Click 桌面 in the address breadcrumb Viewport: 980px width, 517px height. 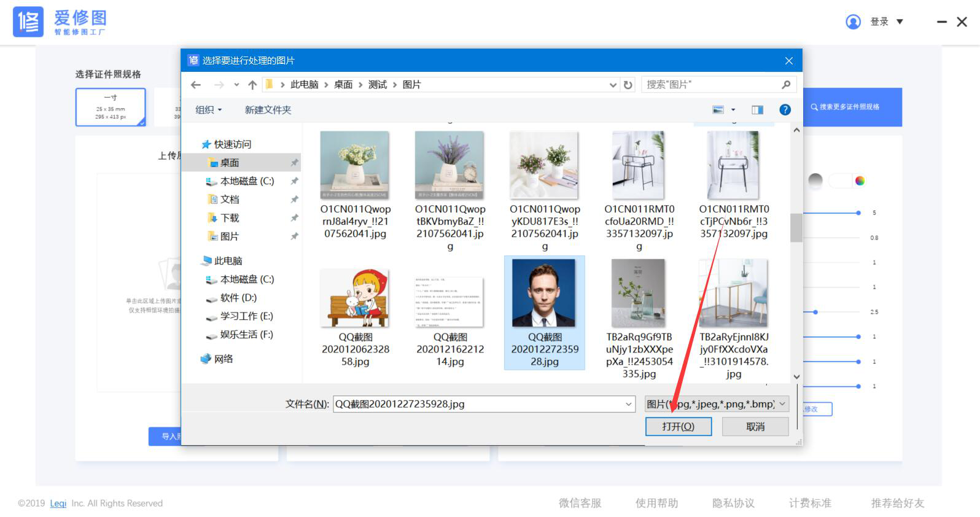click(343, 85)
